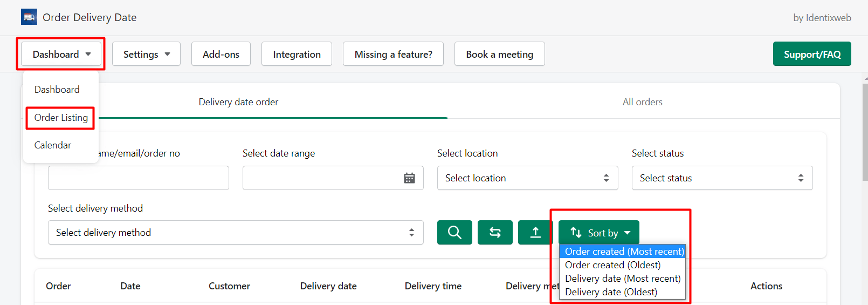The width and height of the screenshot is (868, 305).
Task: Click the Delivery date column header
Action: click(x=328, y=286)
